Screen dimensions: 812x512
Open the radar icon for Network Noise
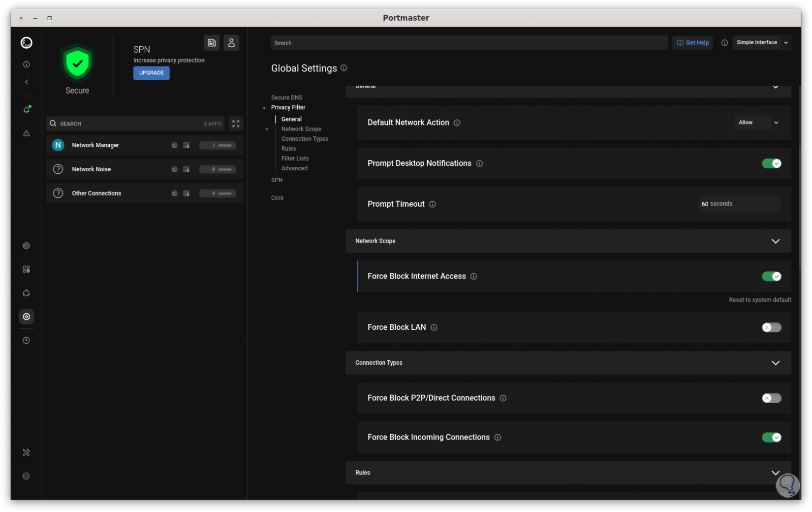pyautogui.click(x=174, y=169)
